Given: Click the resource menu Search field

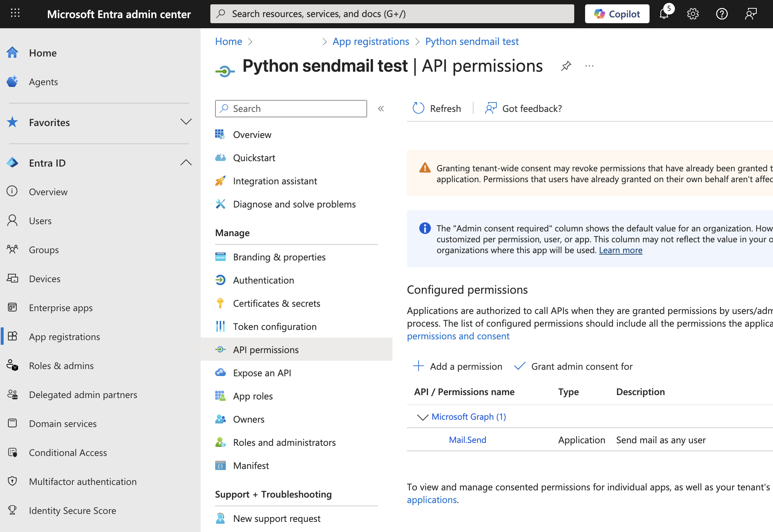Looking at the screenshot, I should [x=291, y=109].
